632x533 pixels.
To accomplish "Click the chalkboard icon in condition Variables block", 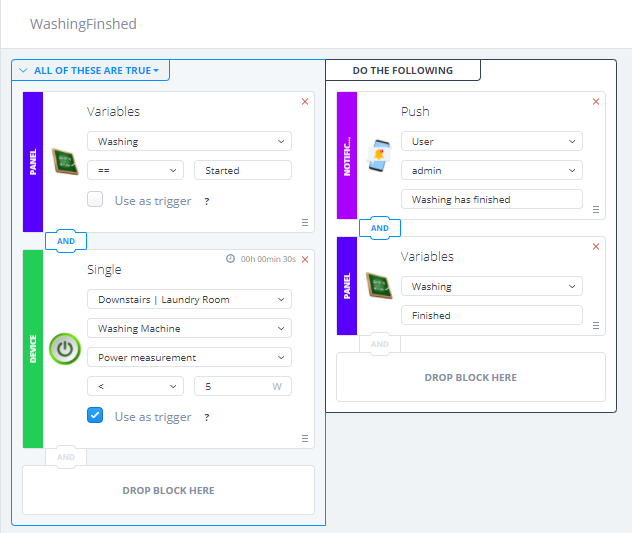I will [65, 162].
